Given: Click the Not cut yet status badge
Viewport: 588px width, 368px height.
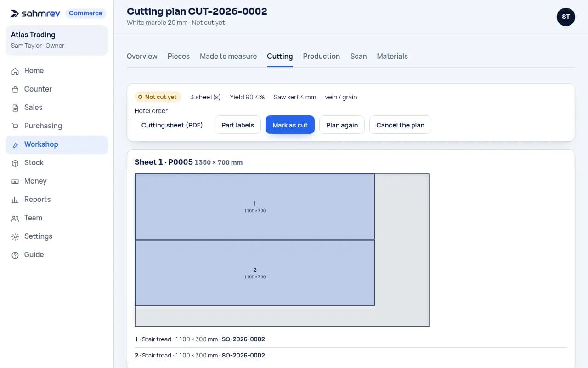Looking at the screenshot, I should tap(158, 97).
